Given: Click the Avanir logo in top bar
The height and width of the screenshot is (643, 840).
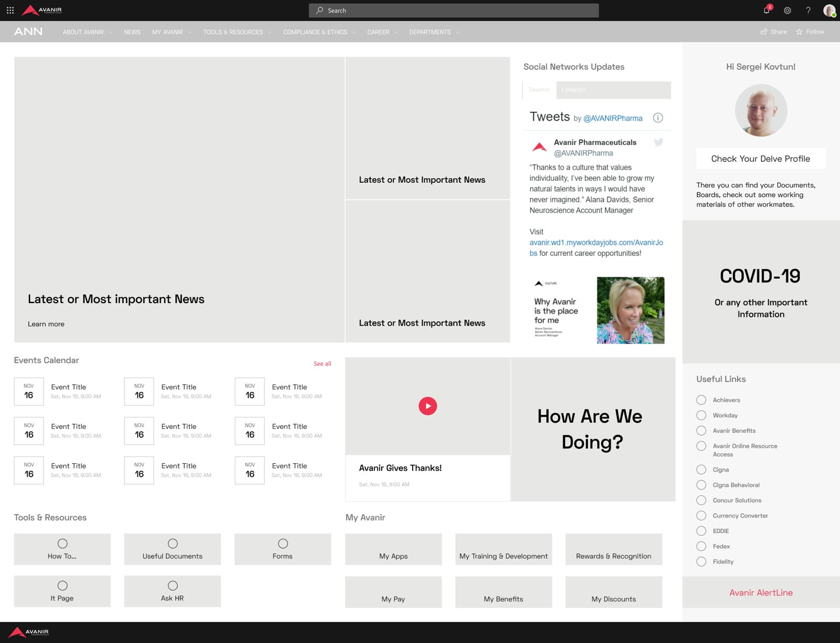Looking at the screenshot, I should 42,10.
